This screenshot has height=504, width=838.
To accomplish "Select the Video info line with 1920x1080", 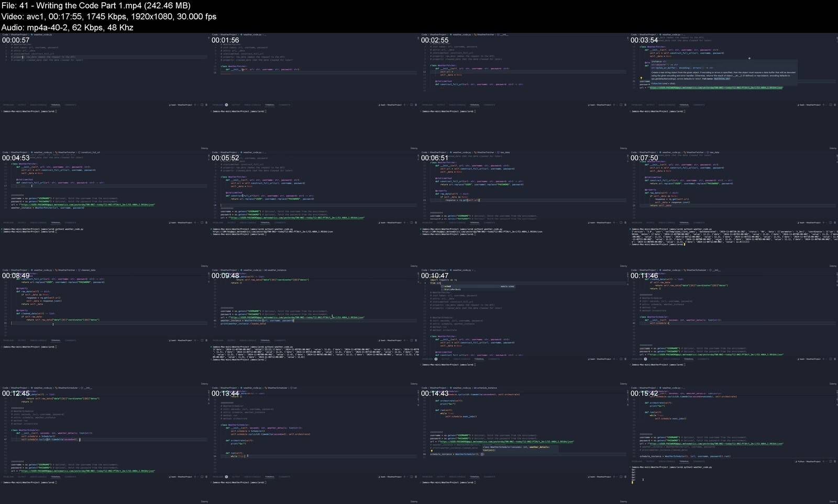I will coord(109,16).
